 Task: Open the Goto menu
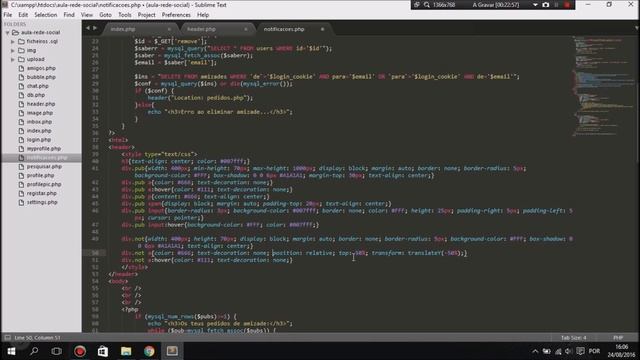pos(105,15)
